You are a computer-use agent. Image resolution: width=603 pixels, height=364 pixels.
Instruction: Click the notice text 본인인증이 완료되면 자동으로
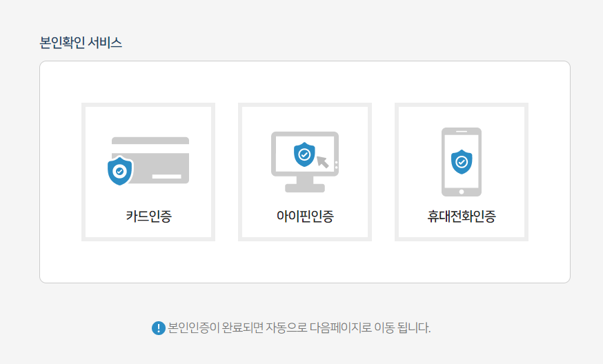click(x=237, y=328)
